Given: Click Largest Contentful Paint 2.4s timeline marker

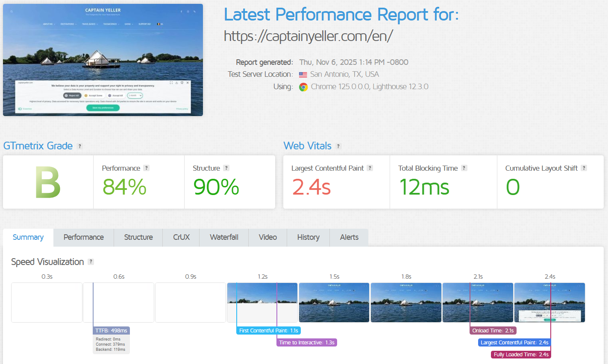Looking at the screenshot, I should click(514, 343).
